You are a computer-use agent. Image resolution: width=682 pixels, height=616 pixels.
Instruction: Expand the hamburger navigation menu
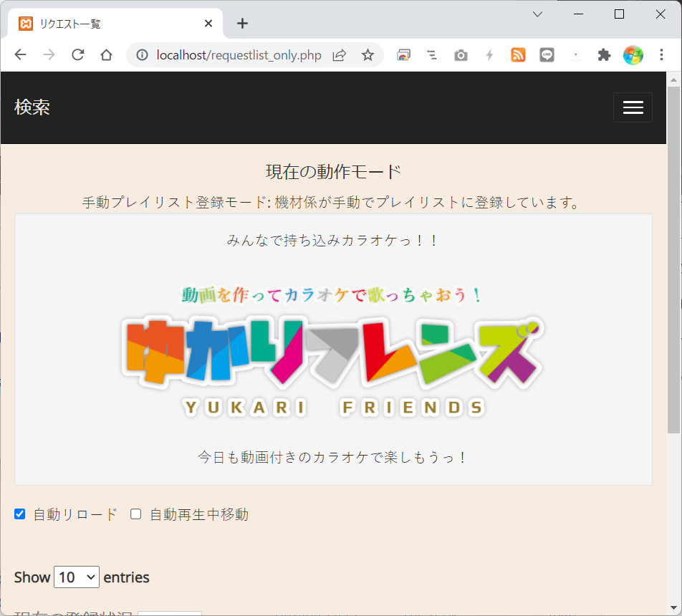633,107
